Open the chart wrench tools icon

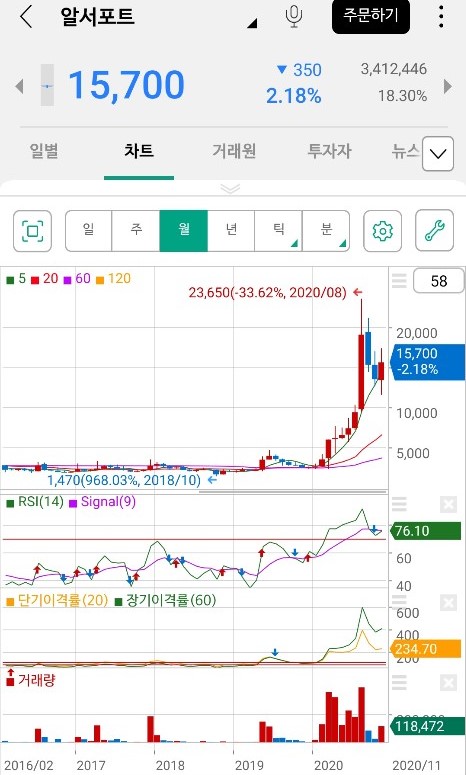click(x=434, y=231)
